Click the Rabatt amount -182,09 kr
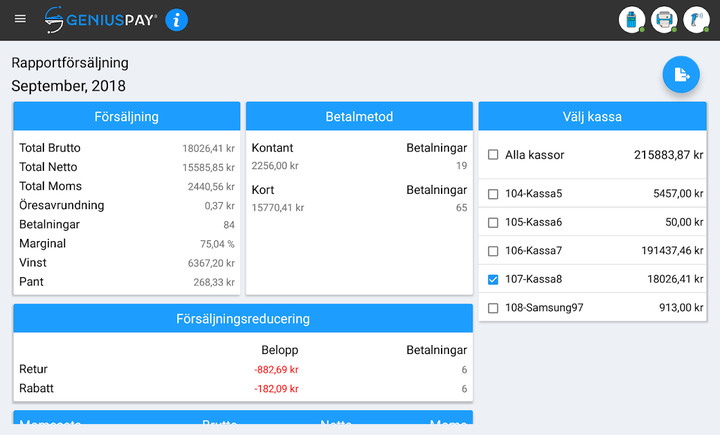The width and height of the screenshot is (720, 435). coord(276,389)
